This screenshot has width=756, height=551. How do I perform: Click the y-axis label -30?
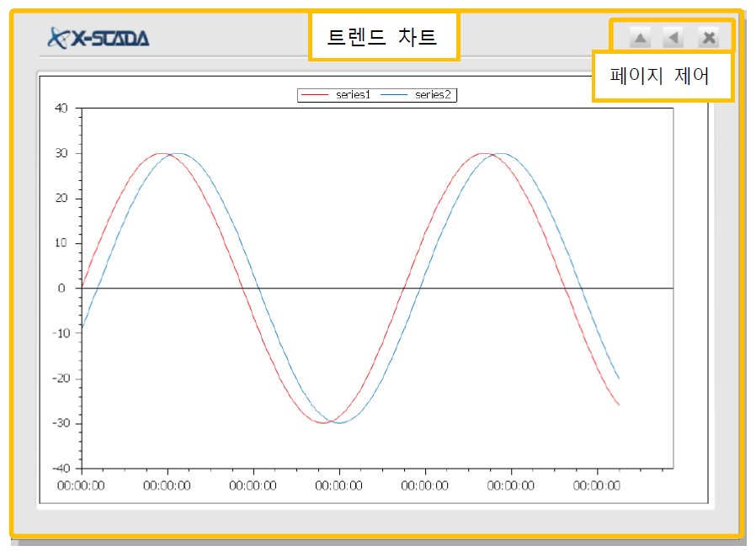tap(61, 423)
